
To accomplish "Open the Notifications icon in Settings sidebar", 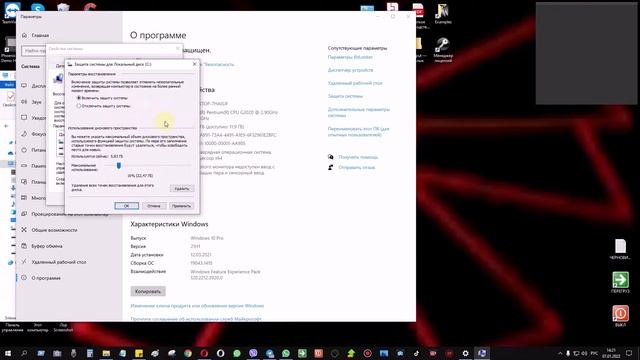I will pos(24,118).
